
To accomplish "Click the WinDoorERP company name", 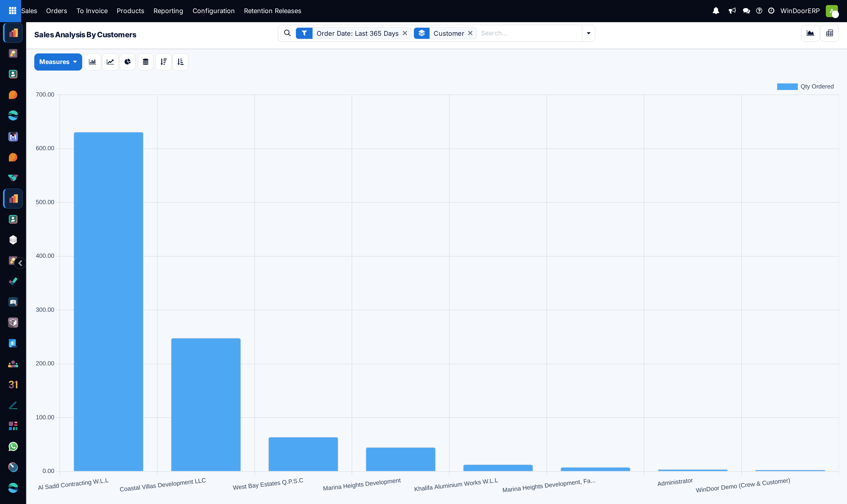I will click(x=800, y=11).
